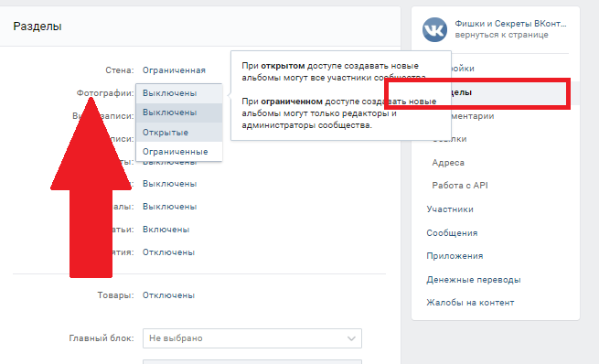Click 'Главный блок:' label
Image resolution: width=599 pixels, height=364 pixels.
click(102, 338)
